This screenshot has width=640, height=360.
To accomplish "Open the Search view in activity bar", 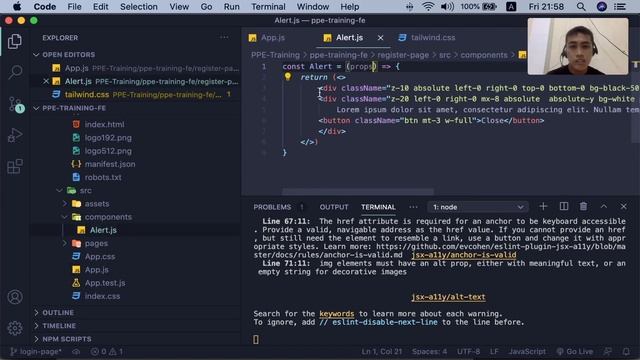I will pyautogui.click(x=15, y=72).
